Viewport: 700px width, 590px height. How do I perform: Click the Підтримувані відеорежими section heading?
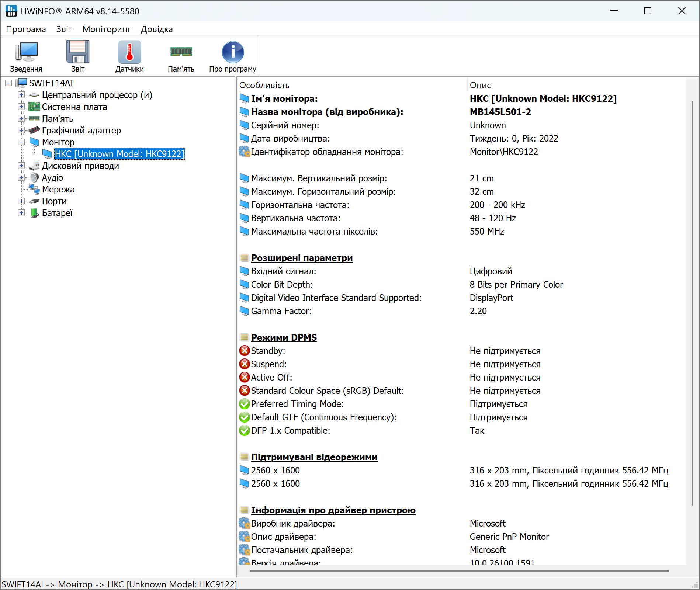314,457
